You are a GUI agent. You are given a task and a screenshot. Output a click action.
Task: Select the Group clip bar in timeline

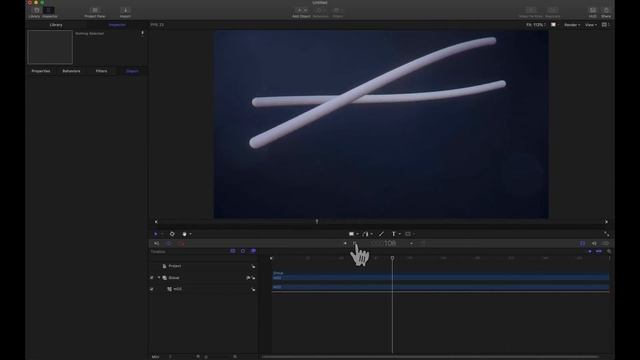440,278
